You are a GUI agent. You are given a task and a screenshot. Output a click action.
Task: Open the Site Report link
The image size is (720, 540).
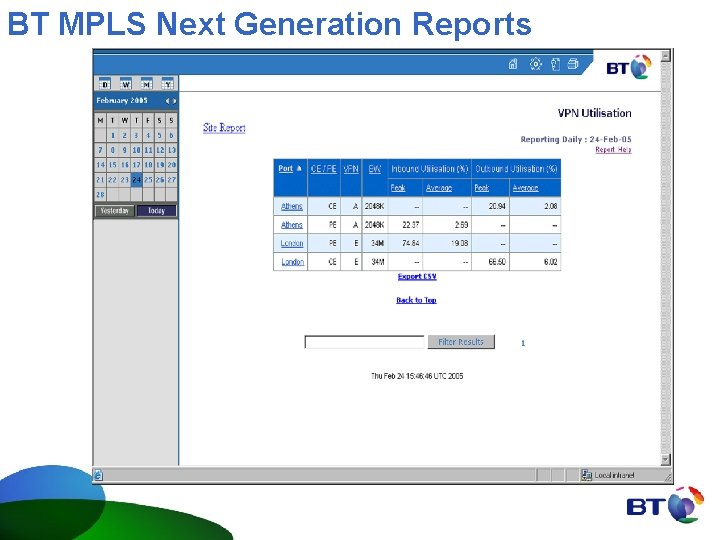click(x=224, y=128)
